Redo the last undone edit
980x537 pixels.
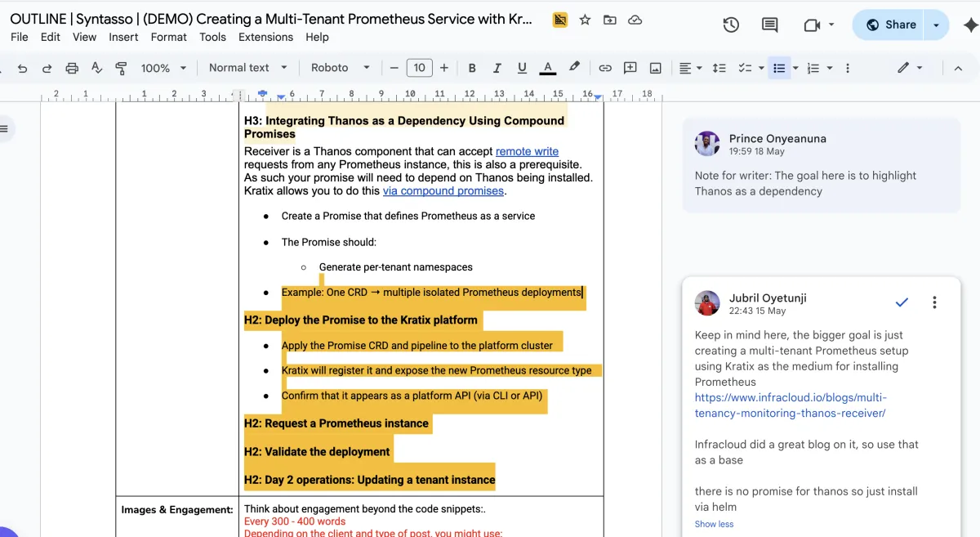47,68
